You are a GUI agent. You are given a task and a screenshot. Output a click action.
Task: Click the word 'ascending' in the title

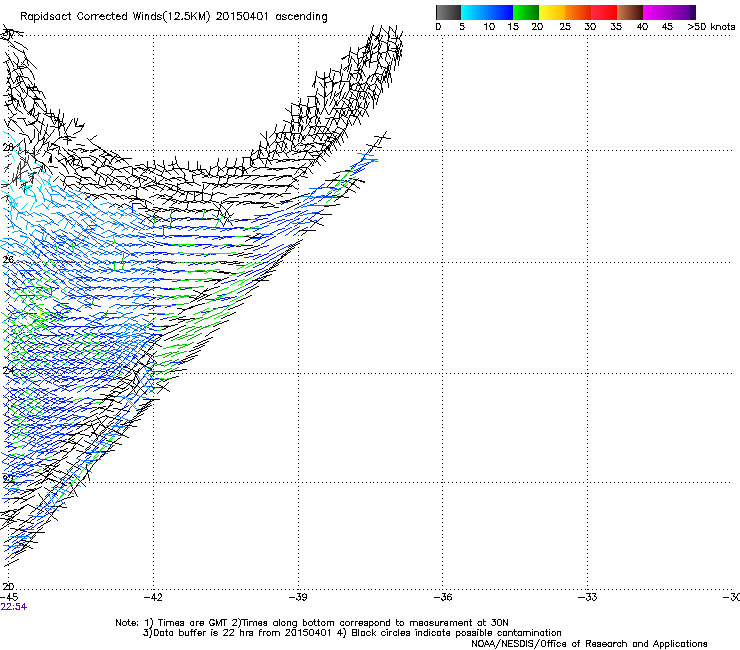point(301,17)
